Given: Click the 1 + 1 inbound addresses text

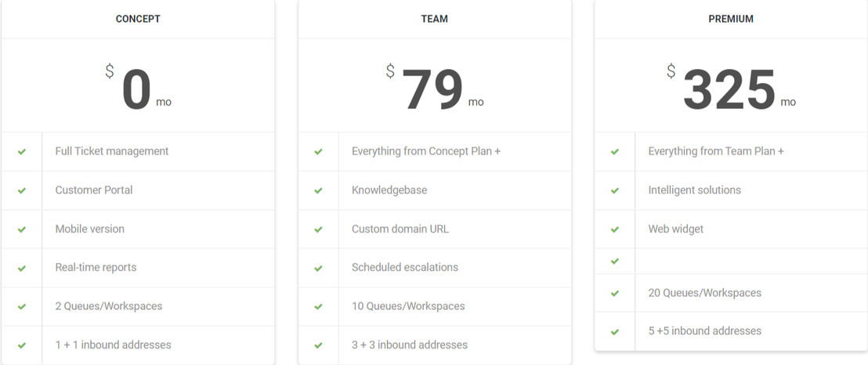Looking at the screenshot, I should [113, 345].
